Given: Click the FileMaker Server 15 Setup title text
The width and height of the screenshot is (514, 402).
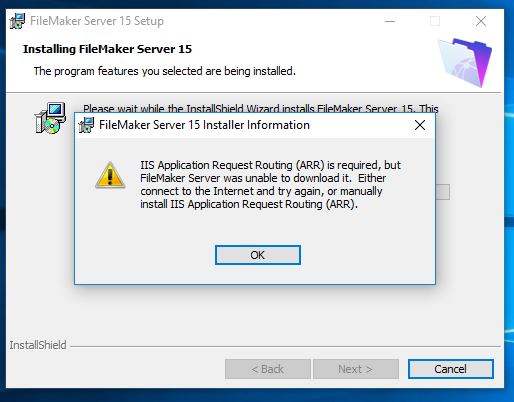Looking at the screenshot, I should point(97,21).
